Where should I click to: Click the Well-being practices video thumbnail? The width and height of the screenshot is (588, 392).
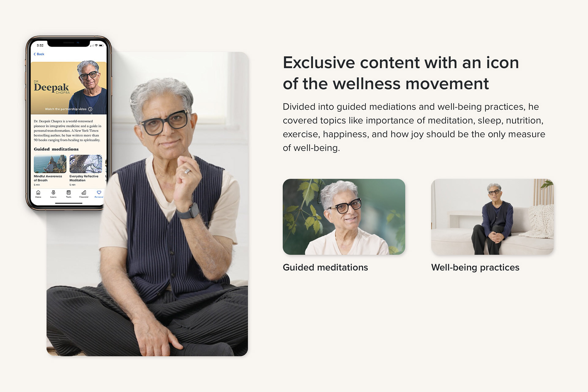pos(492,217)
